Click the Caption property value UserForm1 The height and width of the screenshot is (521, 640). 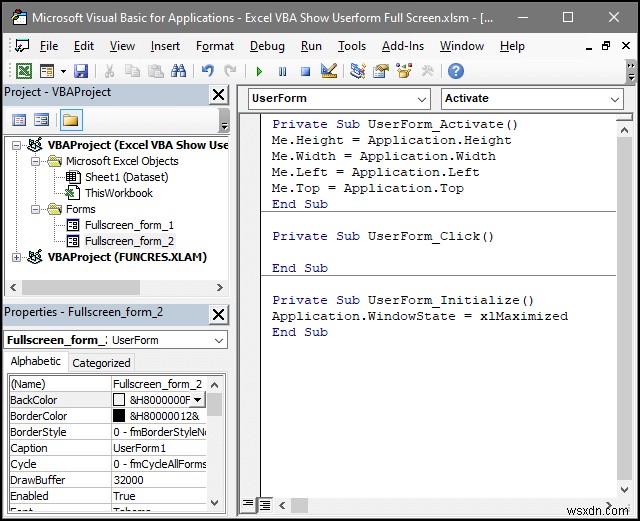159,448
